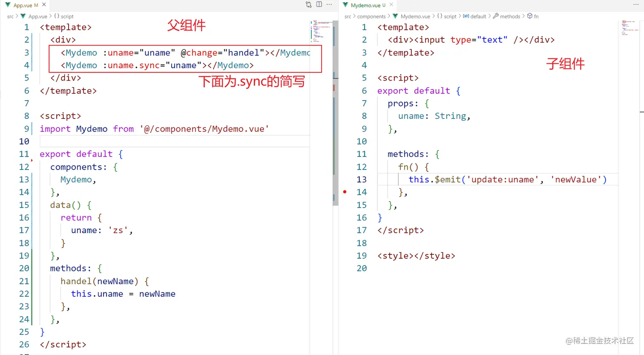Open the src breadcrumb in Mydemo.vue editor
The width and height of the screenshot is (644, 355).
tap(348, 16)
